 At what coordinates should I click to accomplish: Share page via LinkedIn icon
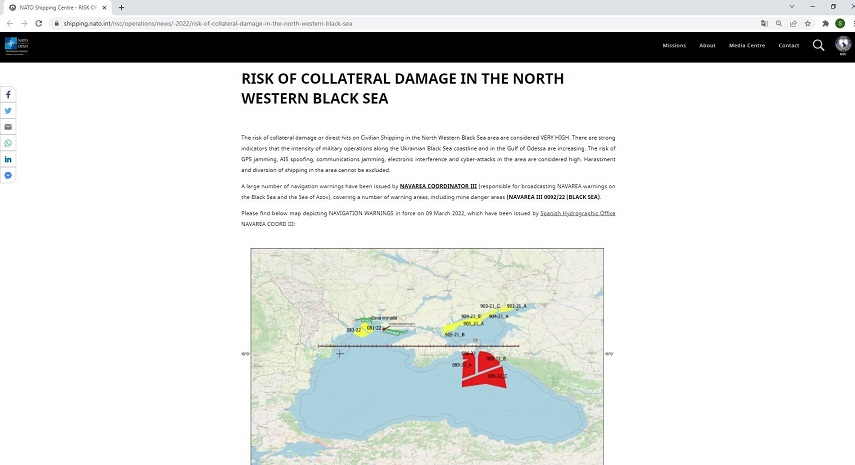coord(8,159)
